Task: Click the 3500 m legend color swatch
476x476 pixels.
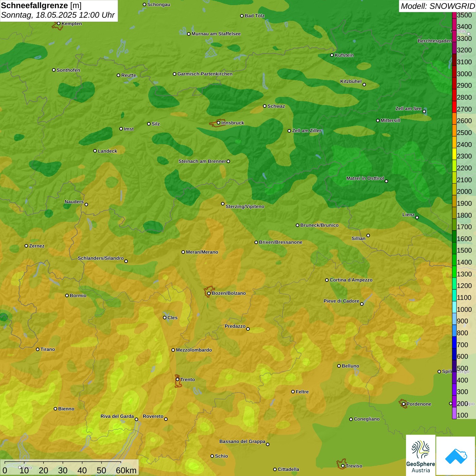Action: [454, 15]
